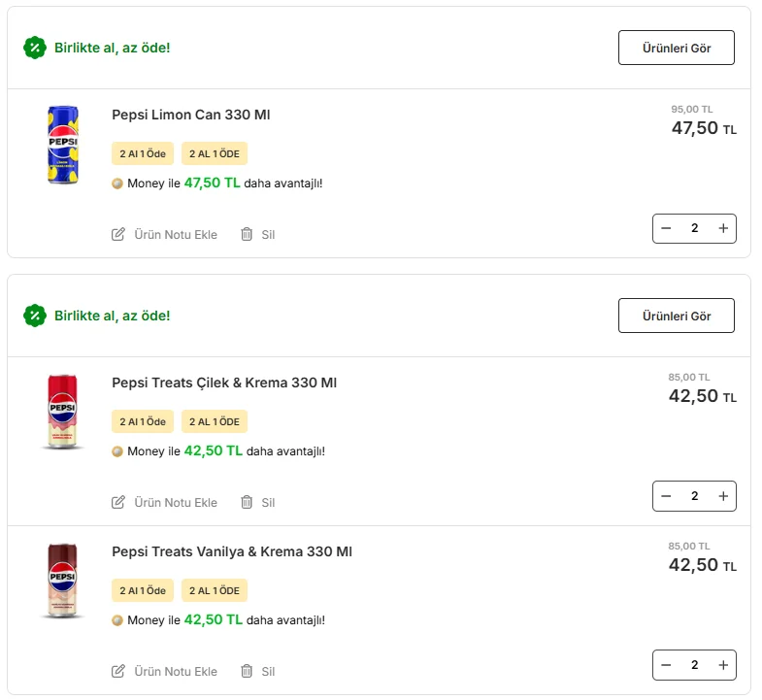The width and height of the screenshot is (762, 700).
Task: Click note pencil icon for Vanilya & Krema
Action: click(118, 671)
